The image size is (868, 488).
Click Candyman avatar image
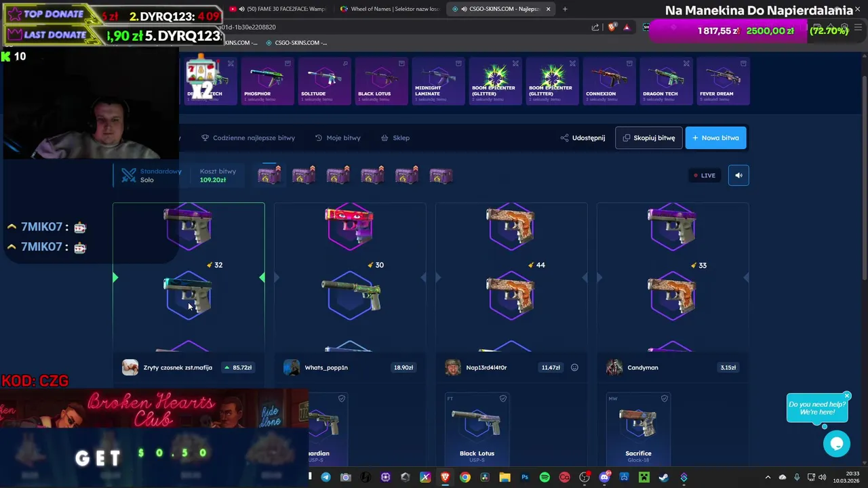[x=614, y=367]
